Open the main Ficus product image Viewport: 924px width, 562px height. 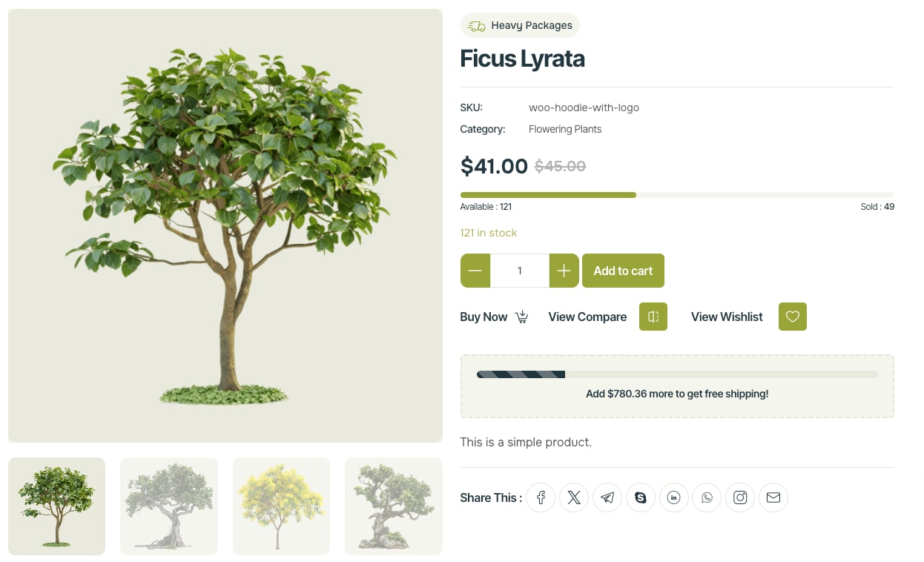pos(225,225)
